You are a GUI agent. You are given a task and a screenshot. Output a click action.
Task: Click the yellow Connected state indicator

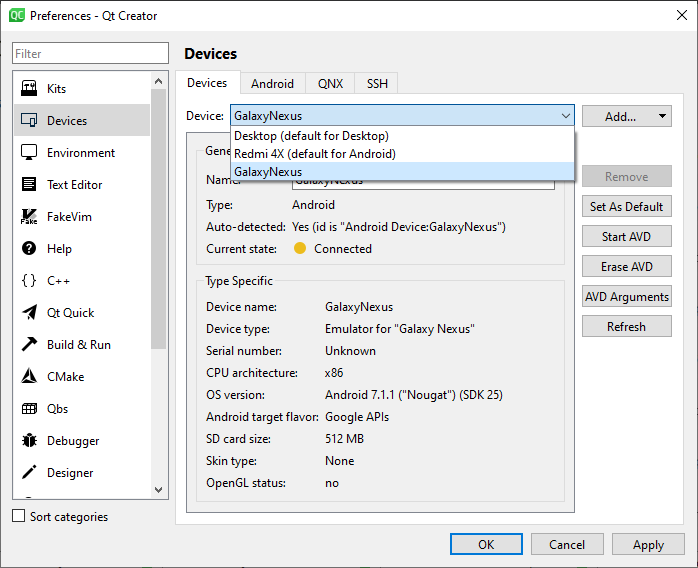coord(300,248)
